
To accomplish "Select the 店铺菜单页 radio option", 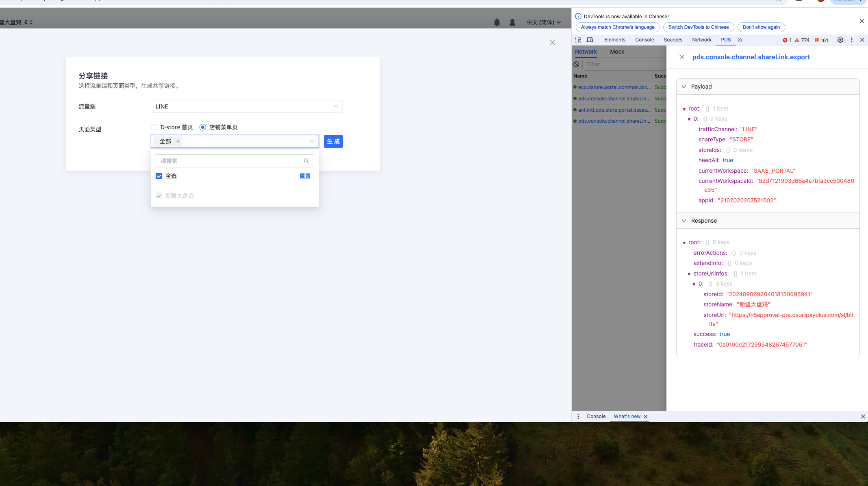I will [x=203, y=127].
